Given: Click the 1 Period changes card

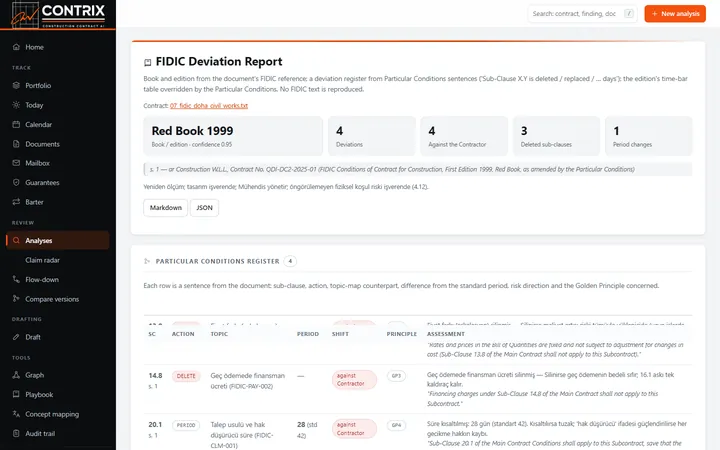Looking at the screenshot, I should [x=649, y=136].
